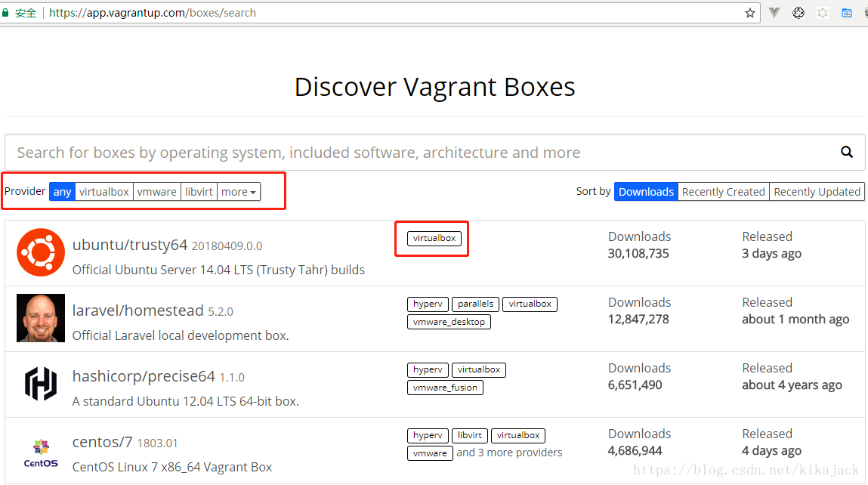This screenshot has width=868, height=485.
Task: Click 'about 4 years ago' release text
Action: pos(792,385)
